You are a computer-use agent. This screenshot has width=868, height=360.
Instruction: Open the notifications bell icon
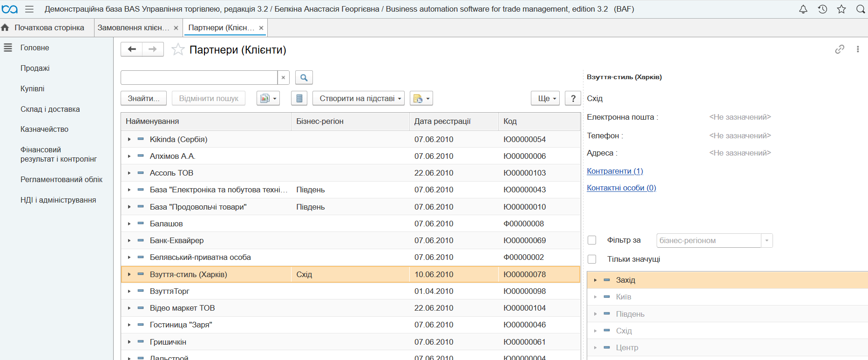pos(803,9)
